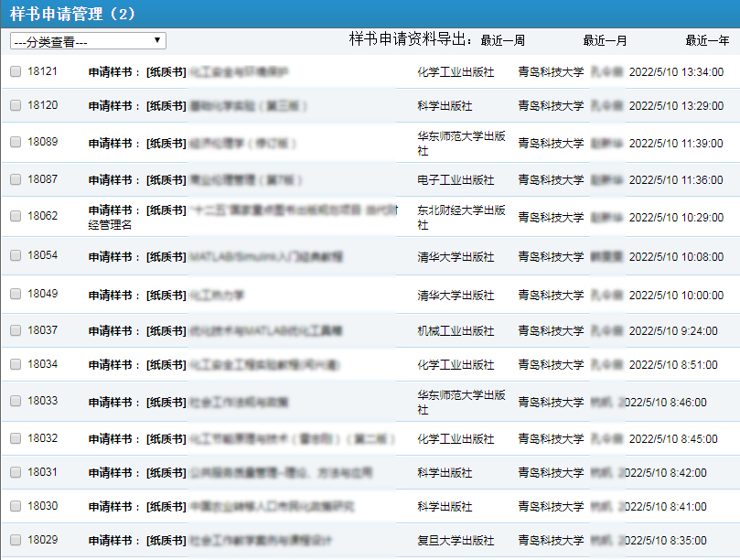
Task: Select the checkbox for application 18120
Action: (16, 105)
